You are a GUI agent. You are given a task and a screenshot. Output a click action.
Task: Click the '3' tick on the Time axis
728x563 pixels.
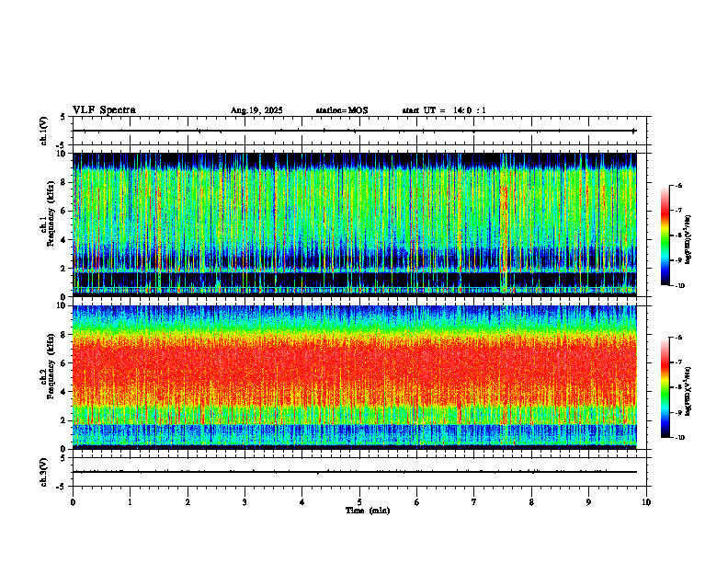245,502
